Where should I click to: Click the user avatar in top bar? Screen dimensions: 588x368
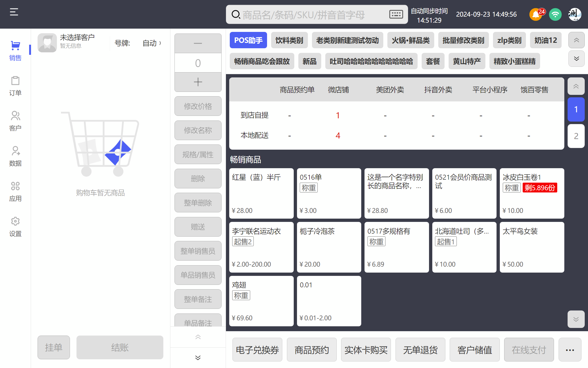(574, 14)
